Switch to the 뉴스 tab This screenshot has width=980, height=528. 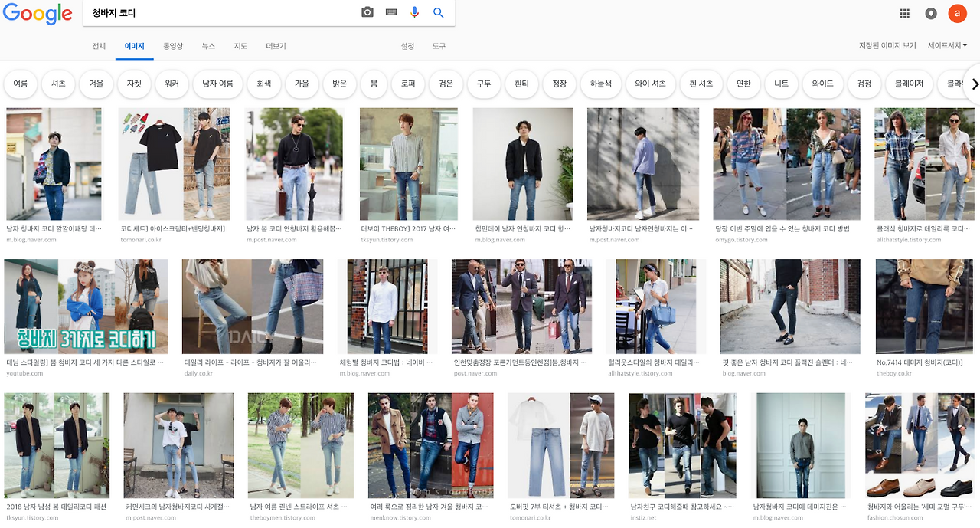[x=208, y=46]
